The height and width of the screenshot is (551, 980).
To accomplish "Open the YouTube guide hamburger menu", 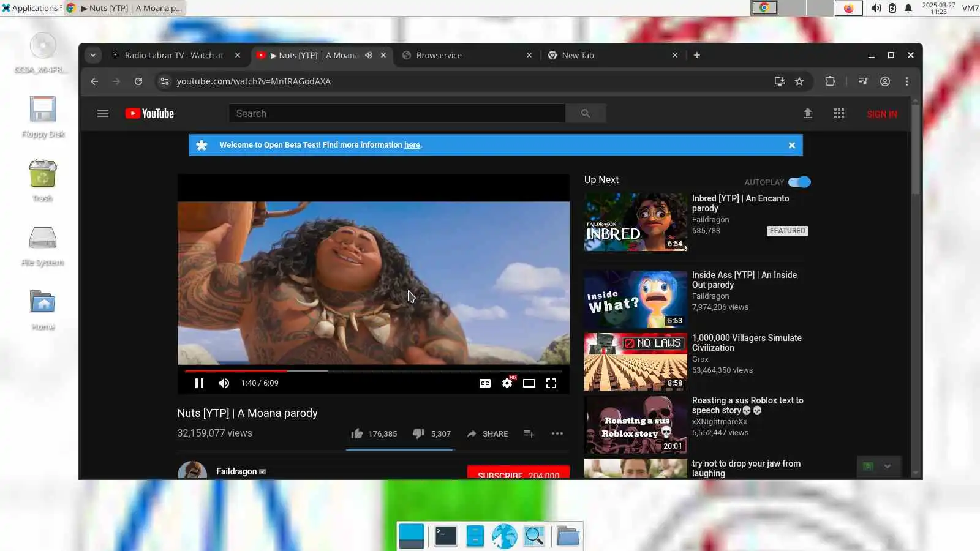I will pos(103,113).
